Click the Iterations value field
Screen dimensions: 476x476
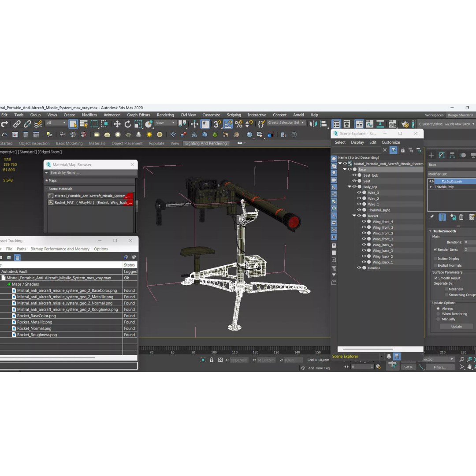click(x=470, y=242)
